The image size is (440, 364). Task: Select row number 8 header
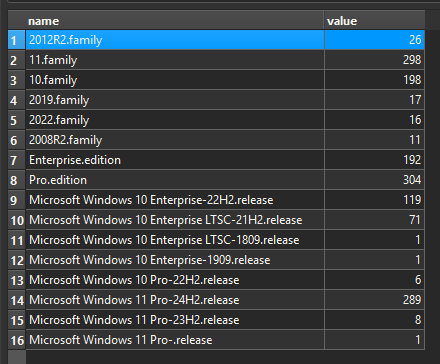[x=16, y=180]
